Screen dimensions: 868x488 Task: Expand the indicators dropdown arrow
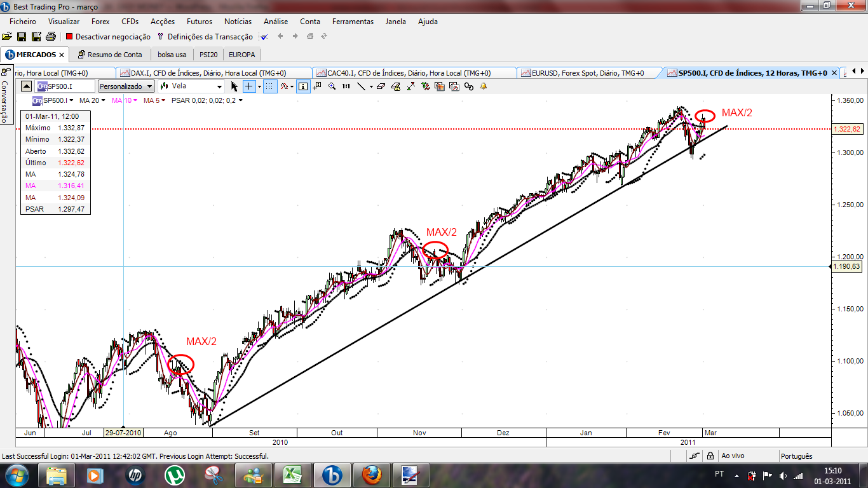pos(292,86)
